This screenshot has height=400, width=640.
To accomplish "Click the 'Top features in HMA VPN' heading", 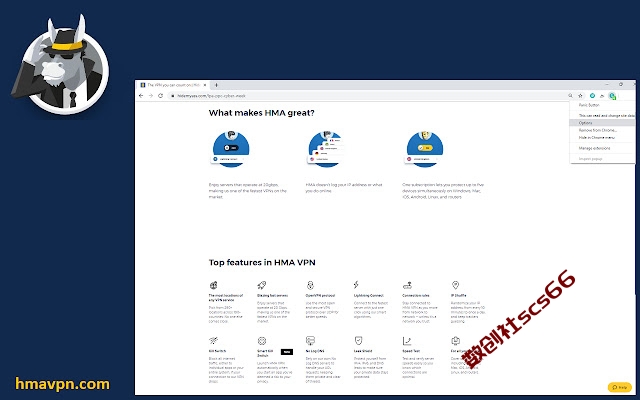I will [x=262, y=262].
